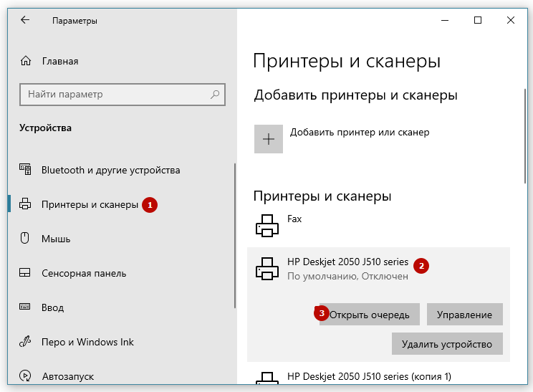Click the search magnifier icon
This screenshot has width=533, height=392.
(215, 94)
